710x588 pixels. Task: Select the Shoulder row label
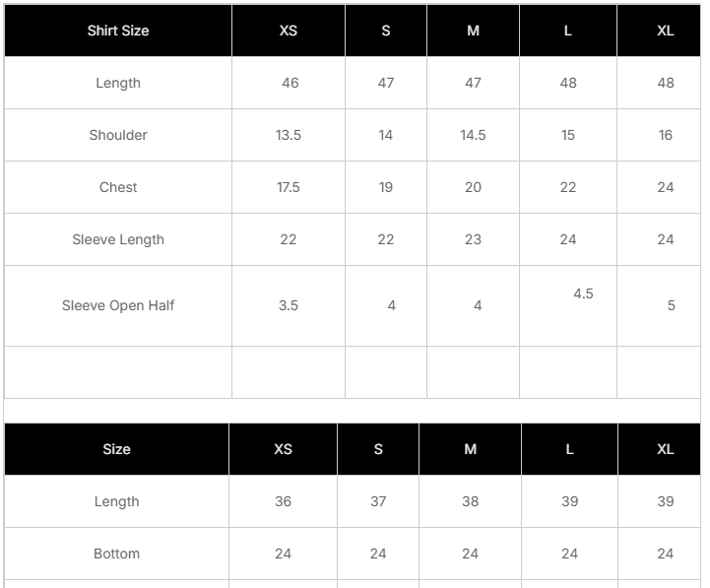118,135
